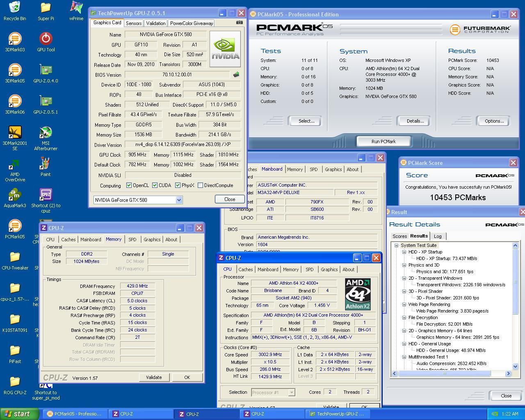This screenshot has width=525, height=420.
Task: Launch the AMD OverDrive shortcut
Action: click(15, 169)
